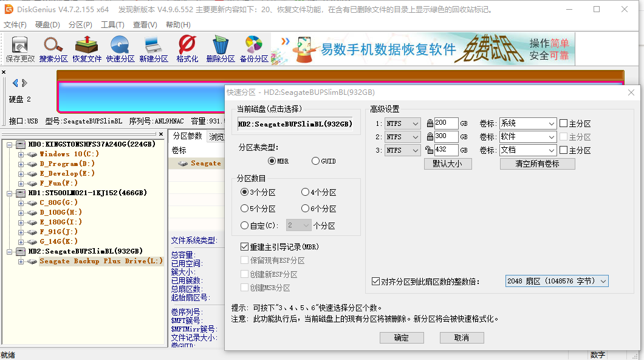
Task: Expand the Windows 10(C:) tree node
Action: tap(21, 154)
